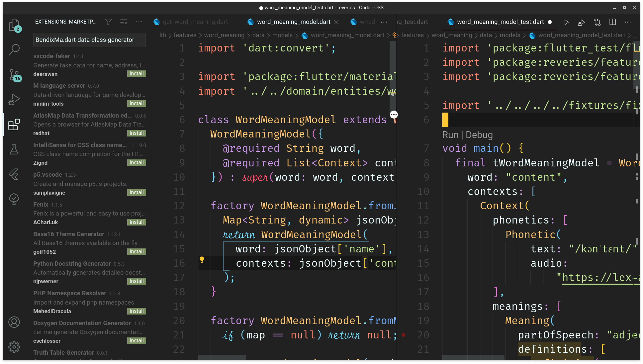This screenshot has height=364, width=643.
Task: Split the editor to the right
Action: (612, 22)
